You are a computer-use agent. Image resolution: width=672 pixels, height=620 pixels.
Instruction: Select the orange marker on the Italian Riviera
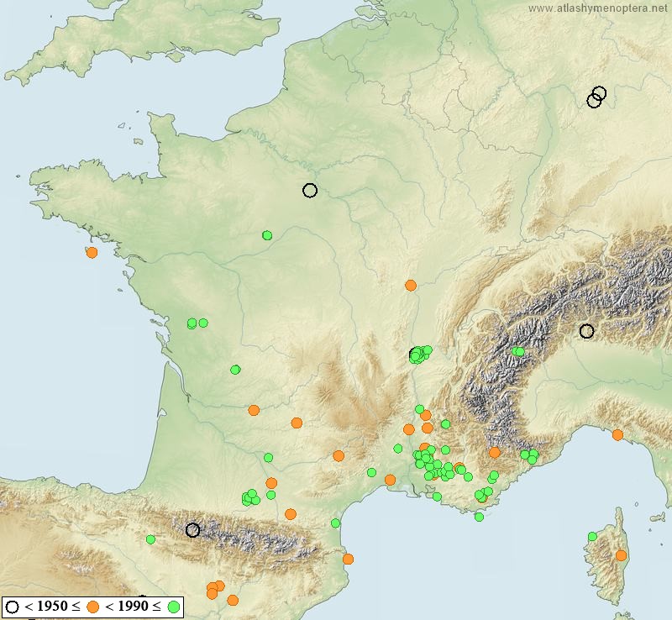pos(617,435)
